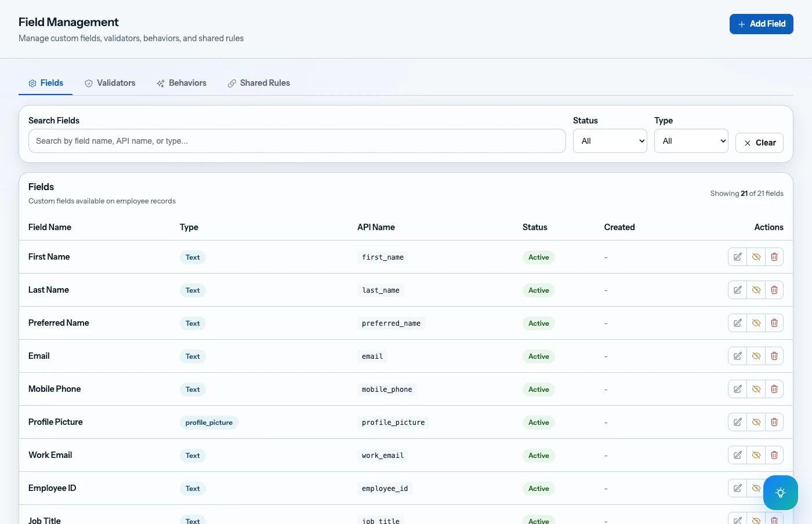Click the Created column header
The width and height of the screenshot is (812, 524).
[x=619, y=227]
